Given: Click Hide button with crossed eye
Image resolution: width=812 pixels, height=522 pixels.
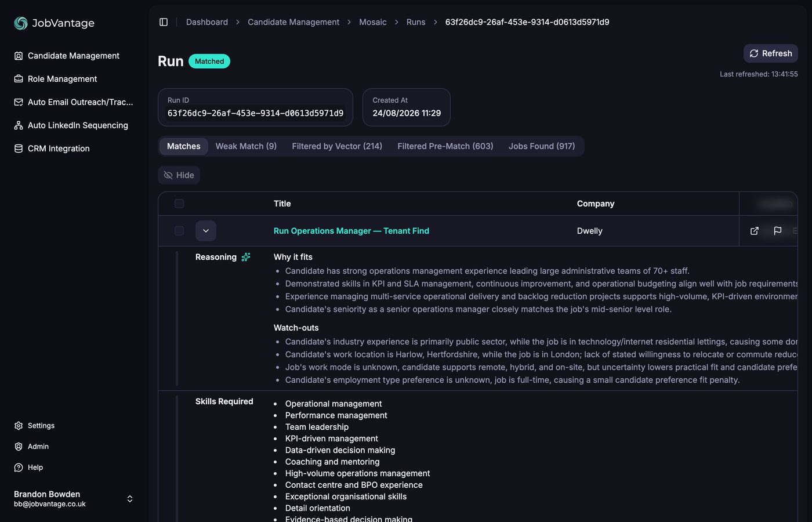Looking at the screenshot, I should [179, 175].
